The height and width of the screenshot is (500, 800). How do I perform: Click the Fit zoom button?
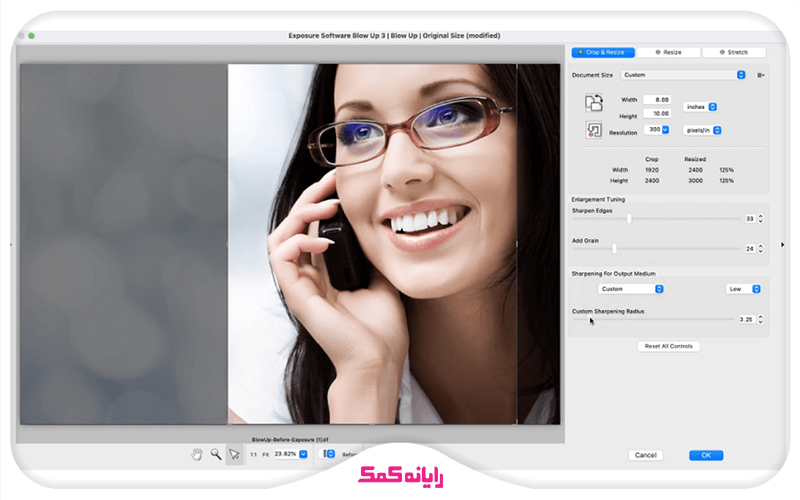[265, 454]
